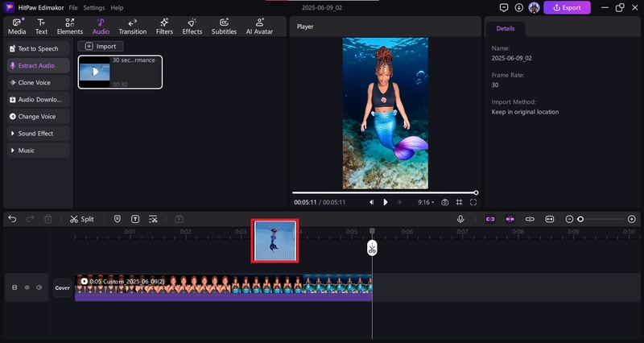644x343 pixels.
Task: Expand the Music category
Action: [38, 151]
